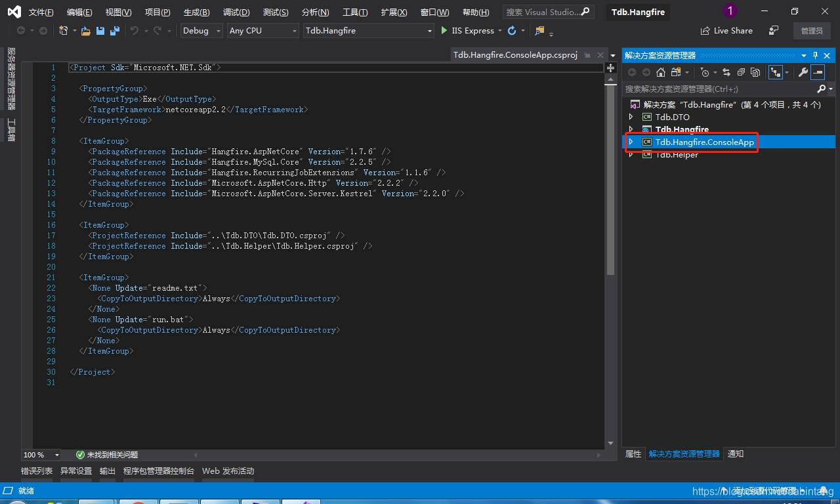Viewport: 840px width, 504px height.
Task: Open the 项目(P) menu
Action: tap(157, 12)
